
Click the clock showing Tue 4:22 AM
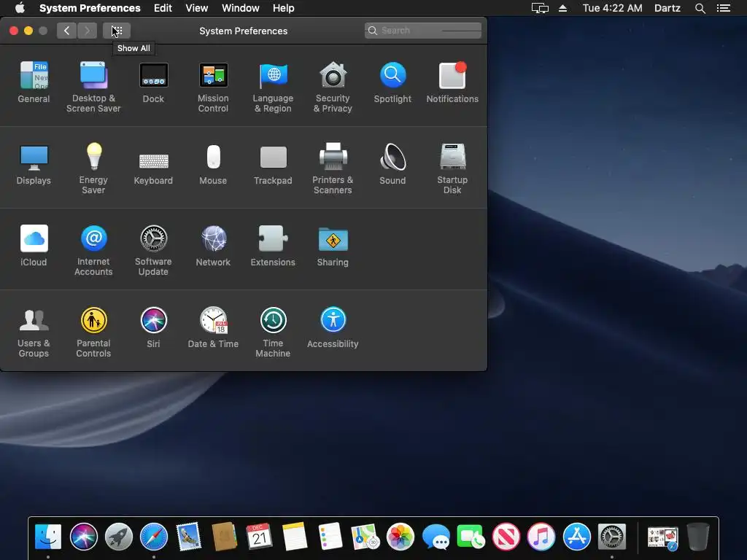pyautogui.click(x=612, y=8)
